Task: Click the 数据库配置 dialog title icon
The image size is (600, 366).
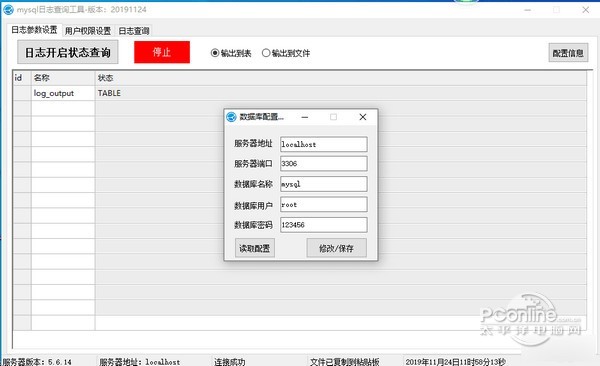Action: click(231, 117)
